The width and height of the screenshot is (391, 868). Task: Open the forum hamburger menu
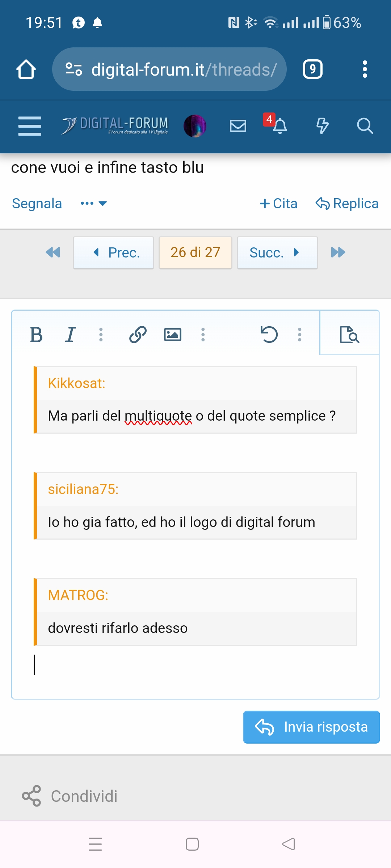(x=30, y=126)
